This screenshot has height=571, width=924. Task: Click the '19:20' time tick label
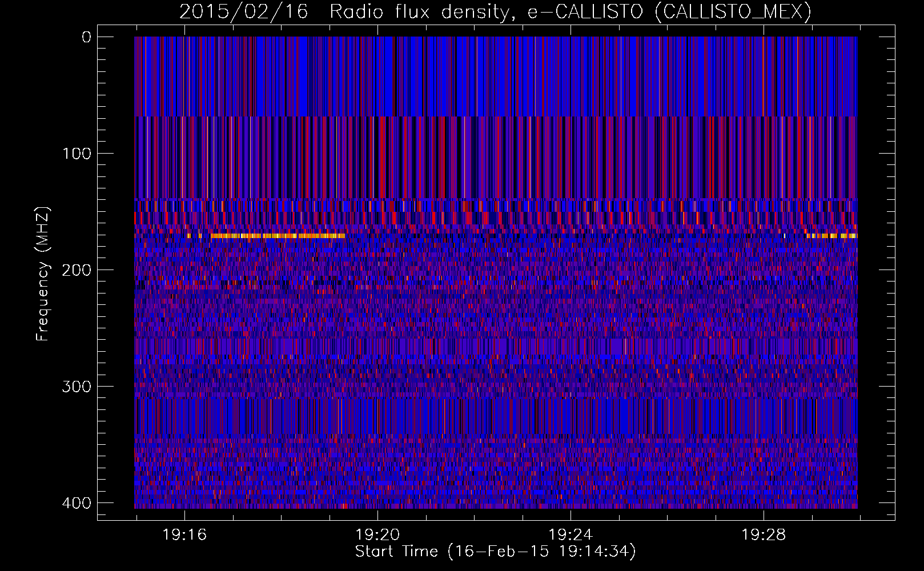tap(377, 535)
